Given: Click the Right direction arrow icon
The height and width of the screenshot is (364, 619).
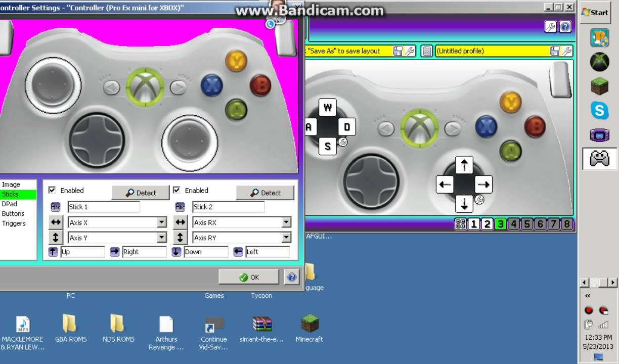Looking at the screenshot, I should (x=115, y=252).
